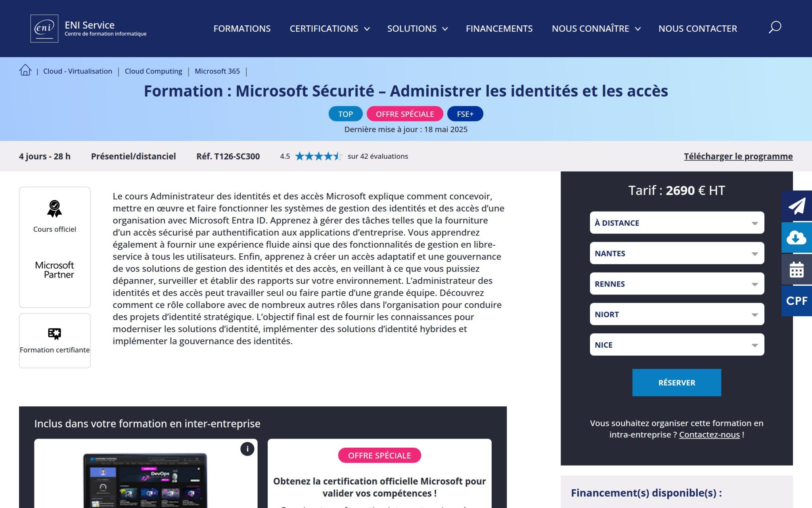Click the star rating icons
The width and height of the screenshot is (812, 508).
318,156
